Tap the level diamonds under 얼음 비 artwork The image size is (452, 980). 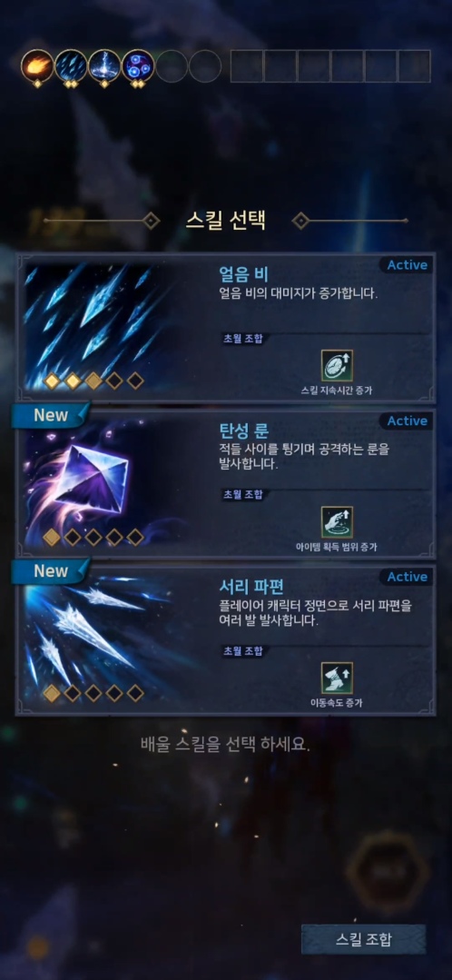tap(93, 381)
